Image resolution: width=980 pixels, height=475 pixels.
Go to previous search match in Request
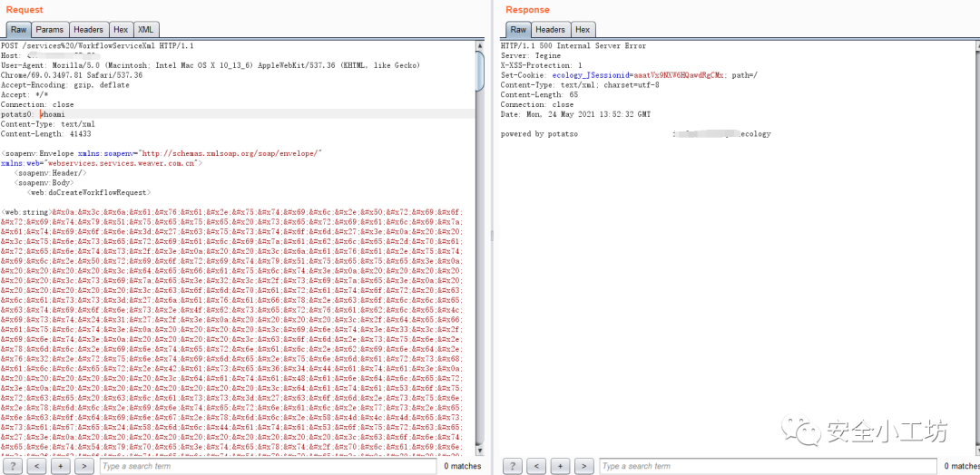pos(37,466)
